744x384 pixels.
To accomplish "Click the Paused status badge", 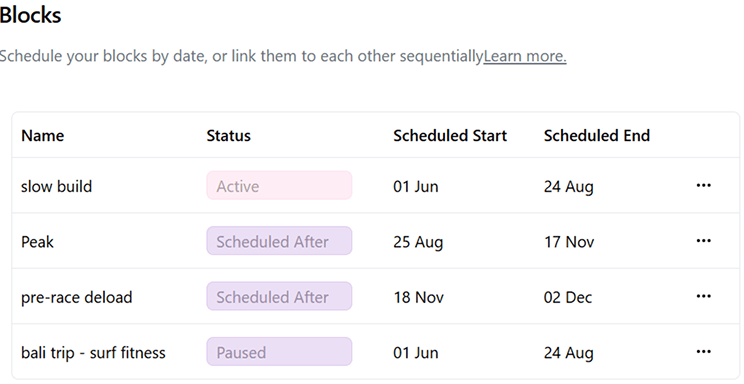I will tap(279, 352).
